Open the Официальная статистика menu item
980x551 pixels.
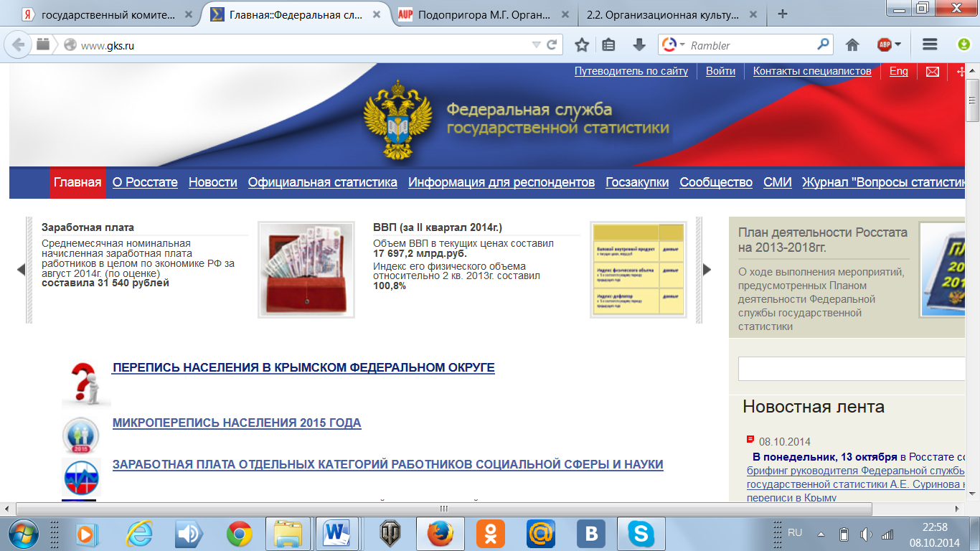click(x=323, y=182)
